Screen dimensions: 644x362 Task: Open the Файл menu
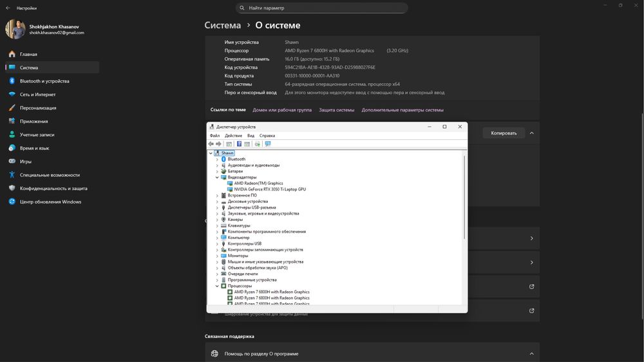click(214, 136)
